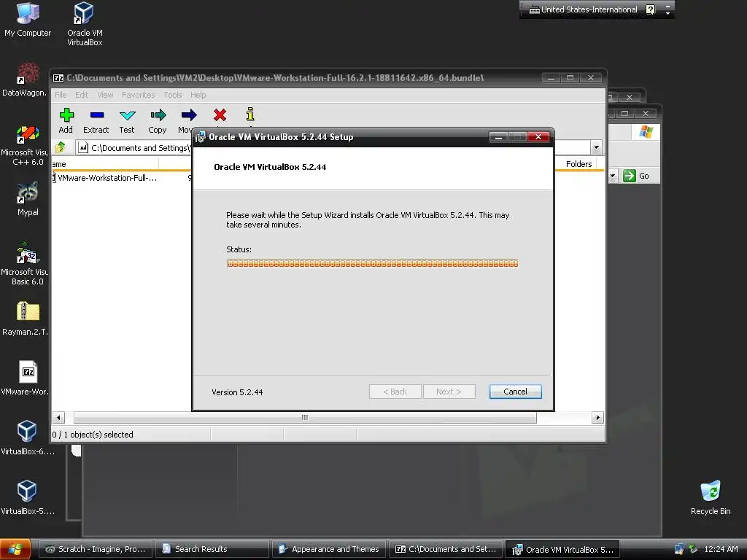Click Cancel in VirtualBox Setup

(x=516, y=392)
